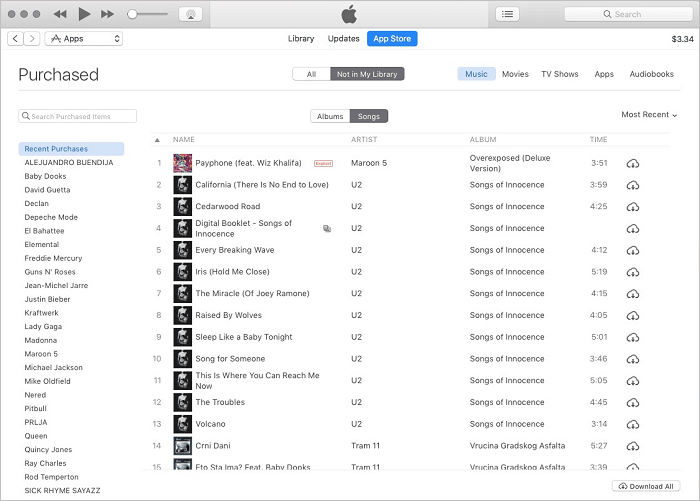The width and height of the screenshot is (700, 501).
Task: Open the Updates tab
Action: pyautogui.click(x=343, y=38)
